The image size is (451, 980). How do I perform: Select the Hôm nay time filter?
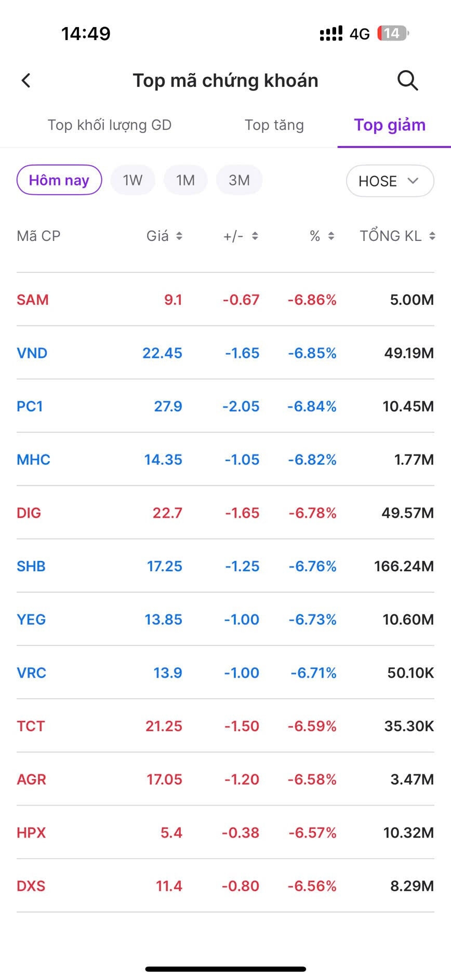(x=59, y=180)
